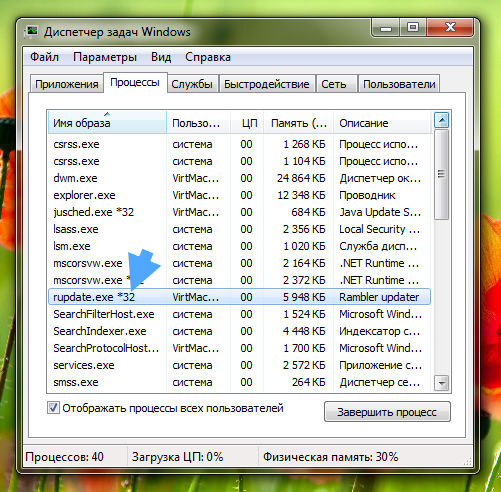Screen dimensions: 501x492
Task: Open the Вид menu
Action: (161, 57)
